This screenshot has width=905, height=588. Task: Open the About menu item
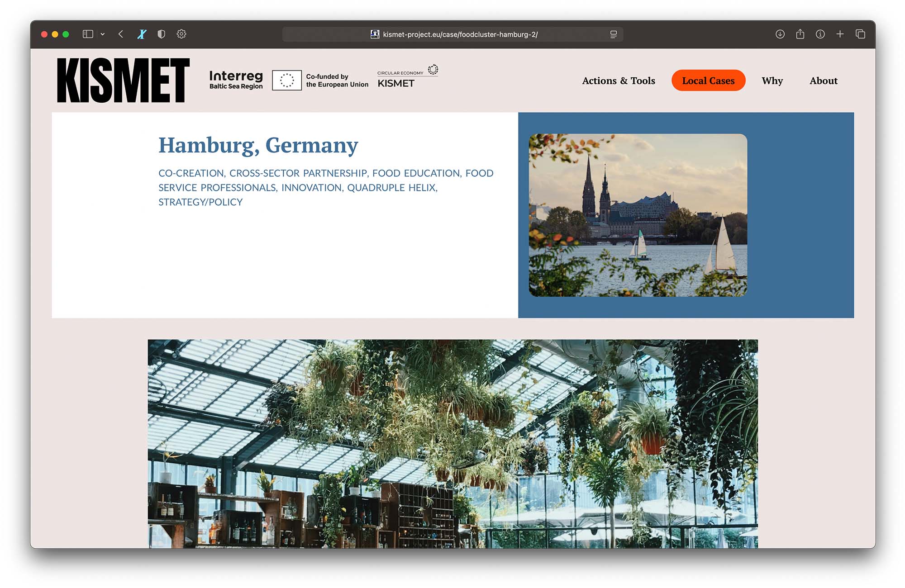pos(824,81)
